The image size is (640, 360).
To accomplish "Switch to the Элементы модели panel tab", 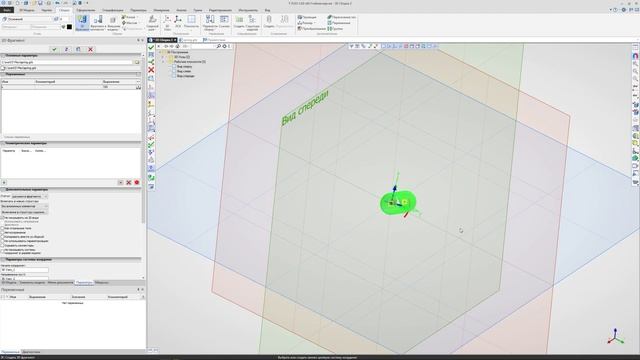I will coord(32,282).
